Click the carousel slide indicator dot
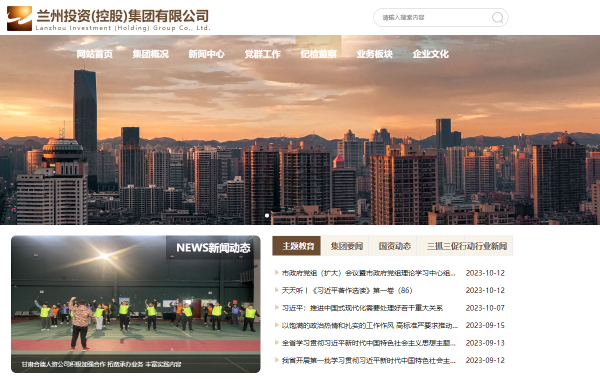600x380 pixels. [x=267, y=215]
